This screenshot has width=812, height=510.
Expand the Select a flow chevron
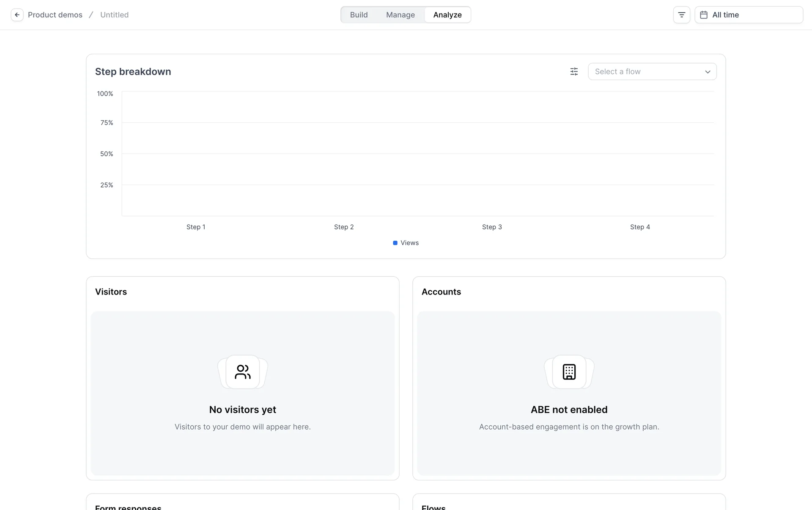[708, 72]
